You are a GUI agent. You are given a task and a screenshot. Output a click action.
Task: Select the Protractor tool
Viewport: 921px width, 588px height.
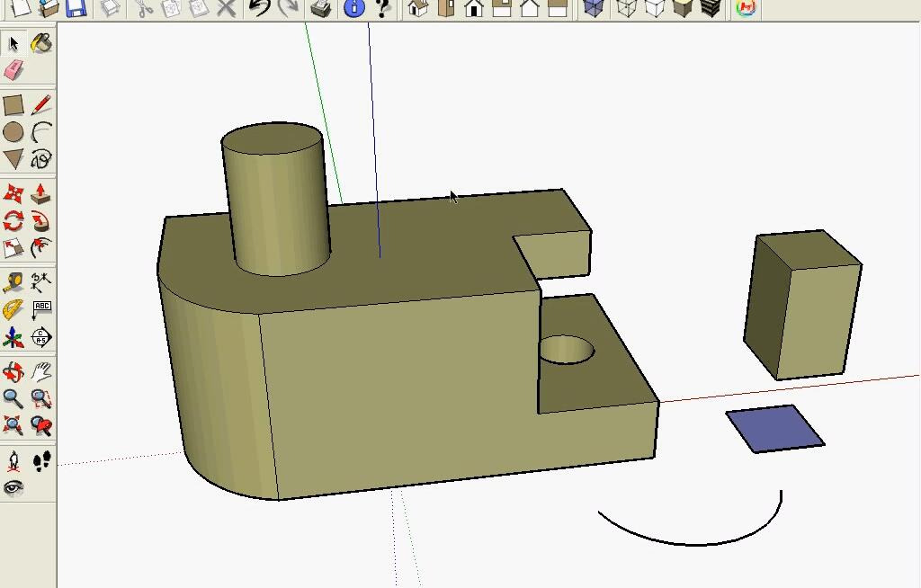13,310
